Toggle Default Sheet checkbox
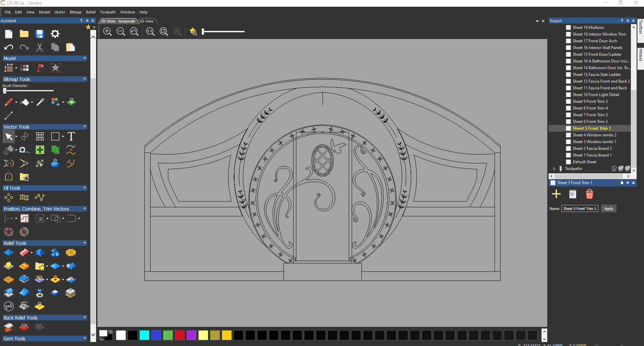This screenshot has width=644, height=346. pos(568,162)
